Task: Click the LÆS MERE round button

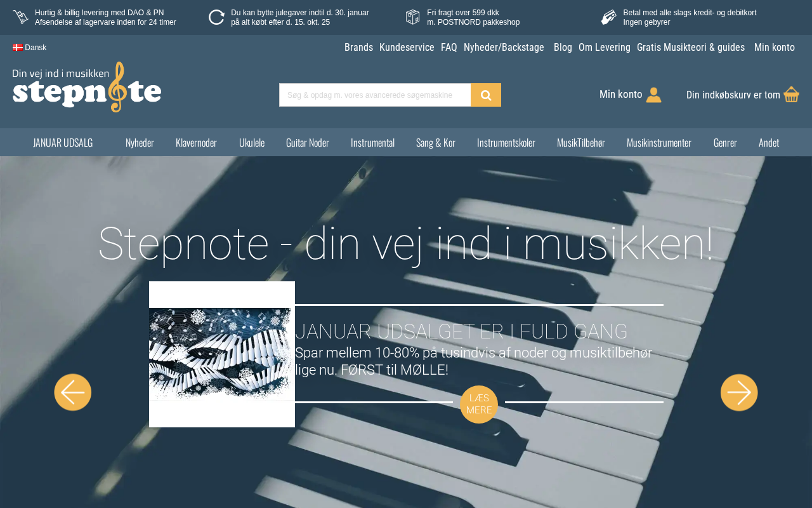Action: point(479,404)
